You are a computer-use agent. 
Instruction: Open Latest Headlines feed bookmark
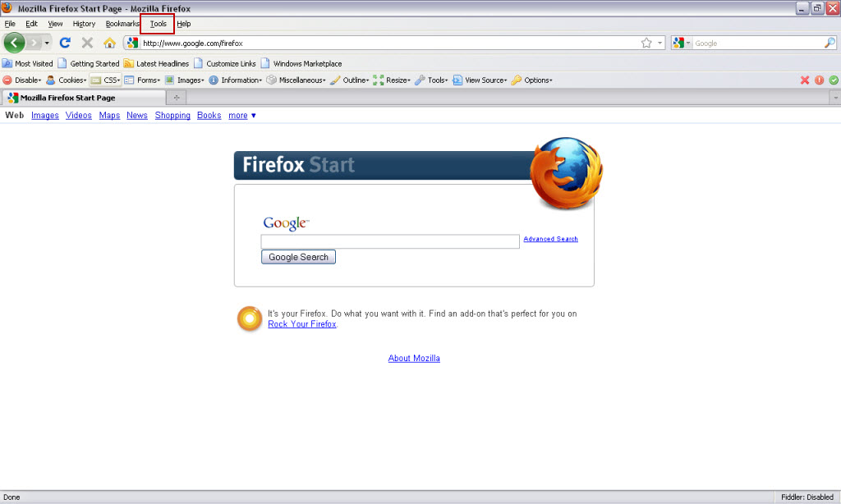[x=156, y=63]
